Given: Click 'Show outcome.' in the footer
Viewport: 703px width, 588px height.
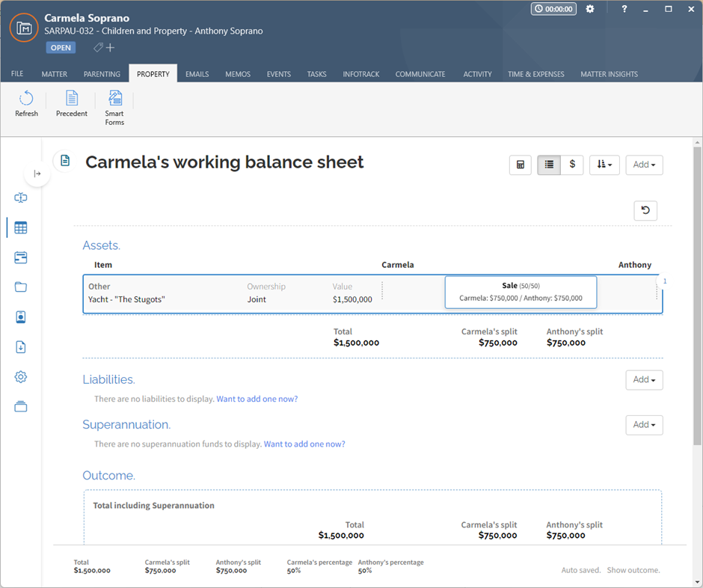Looking at the screenshot, I should tap(633, 570).
